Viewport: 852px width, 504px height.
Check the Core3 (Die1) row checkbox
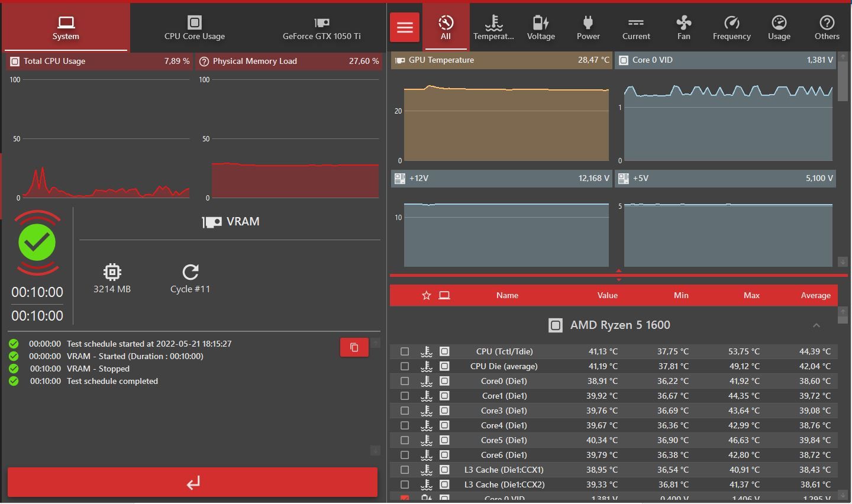pyautogui.click(x=405, y=411)
